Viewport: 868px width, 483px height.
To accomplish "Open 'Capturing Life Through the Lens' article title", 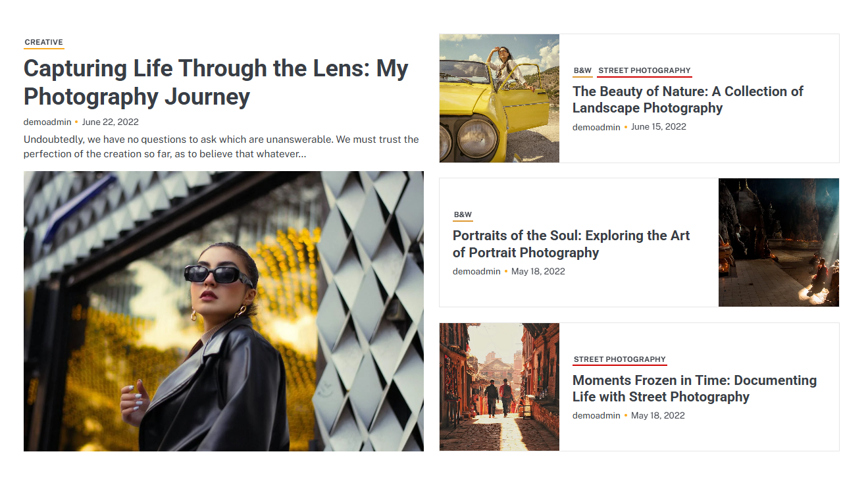I will click(216, 82).
